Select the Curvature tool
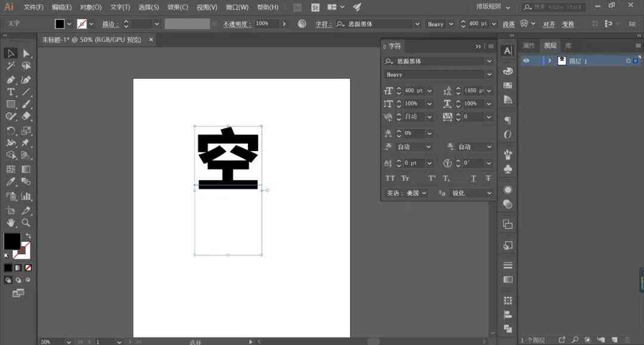The width and height of the screenshot is (644, 345). pyautogui.click(x=26, y=79)
